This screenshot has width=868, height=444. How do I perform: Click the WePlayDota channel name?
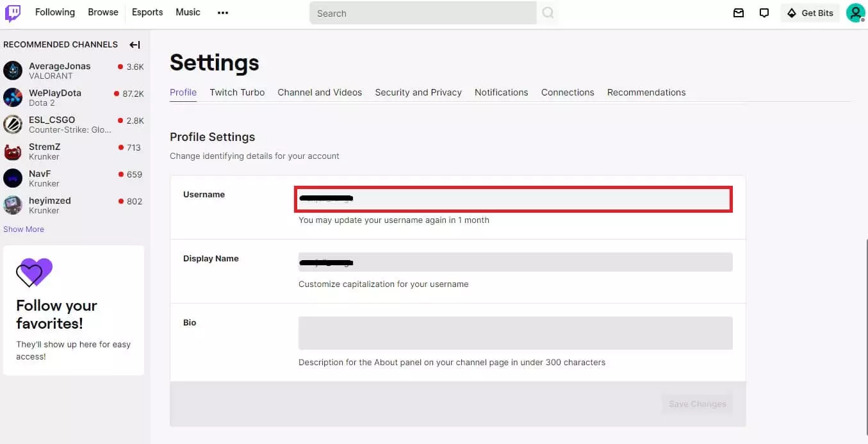tap(55, 93)
